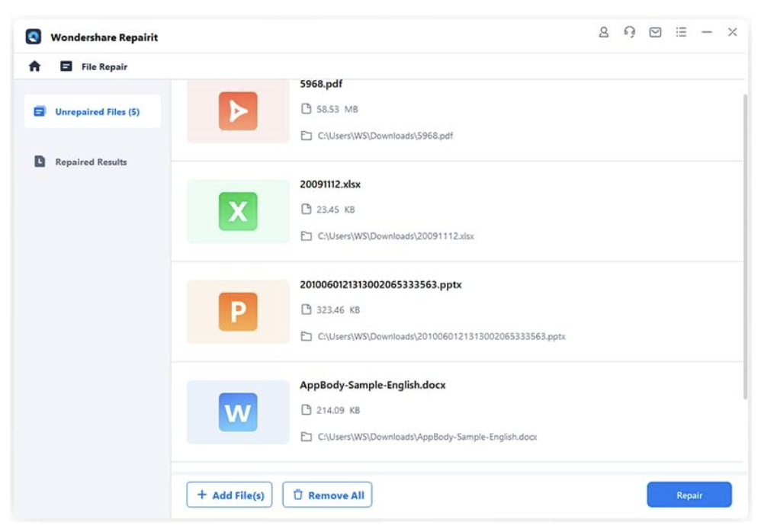Image resolution: width=761 pixels, height=532 pixels.
Task: Click file size icon next to 23.45 KB
Action: tap(307, 209)
